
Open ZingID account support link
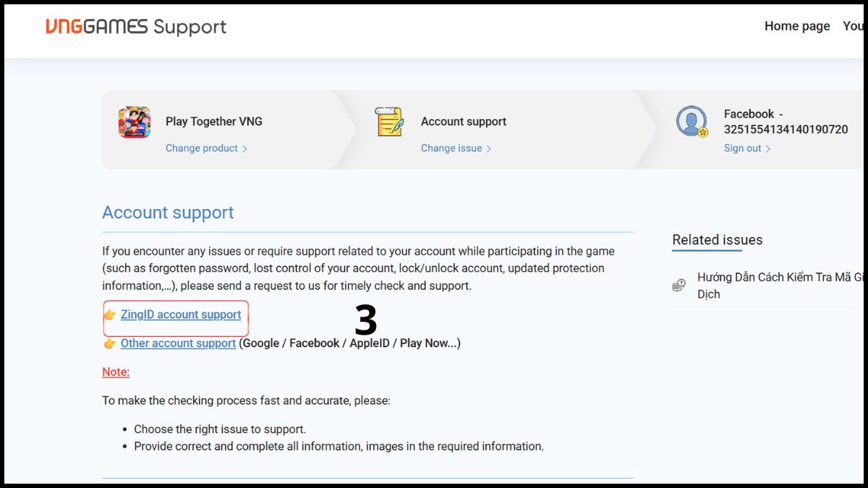click(x=181, y=314)
